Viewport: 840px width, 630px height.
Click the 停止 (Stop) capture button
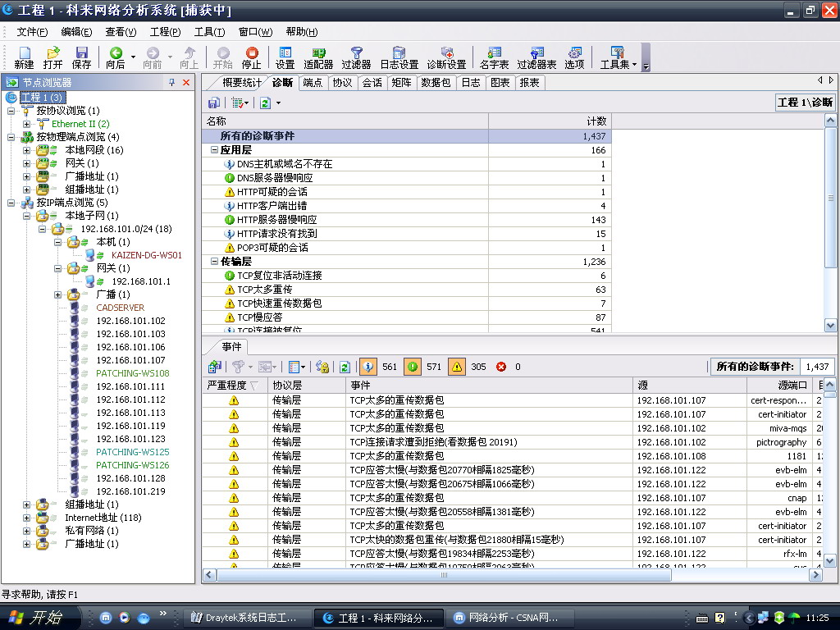point(251,57)
